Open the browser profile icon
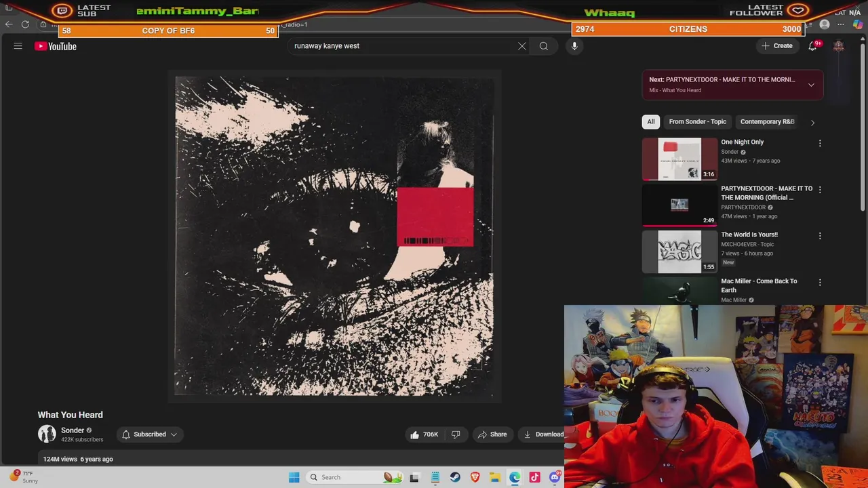 (825, 24)
